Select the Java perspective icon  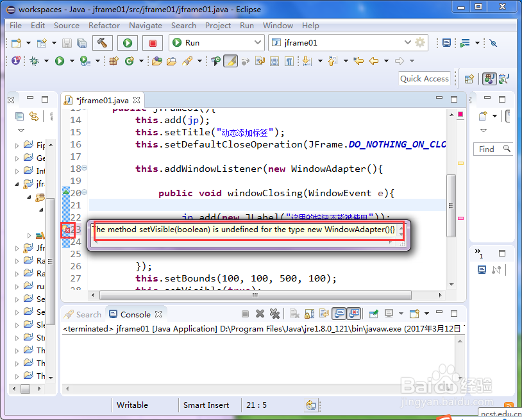pos(489,79)
